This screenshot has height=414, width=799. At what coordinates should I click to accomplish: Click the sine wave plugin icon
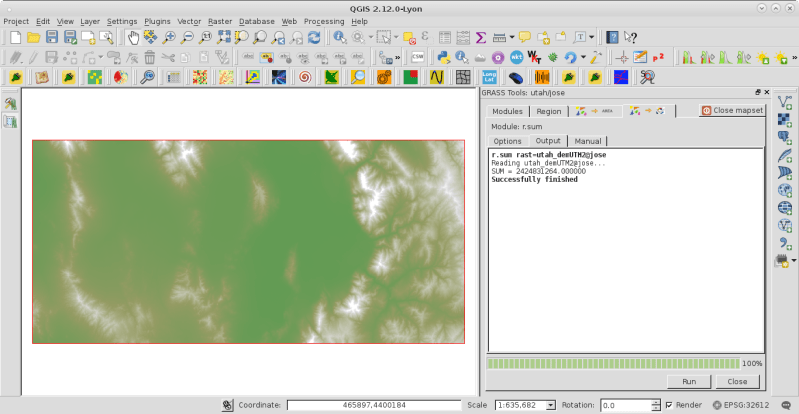[x=437, y=77]
